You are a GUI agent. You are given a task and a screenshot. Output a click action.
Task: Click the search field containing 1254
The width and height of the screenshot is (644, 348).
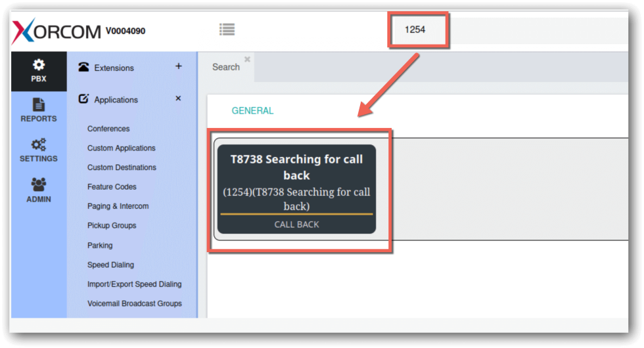(417, 30)
